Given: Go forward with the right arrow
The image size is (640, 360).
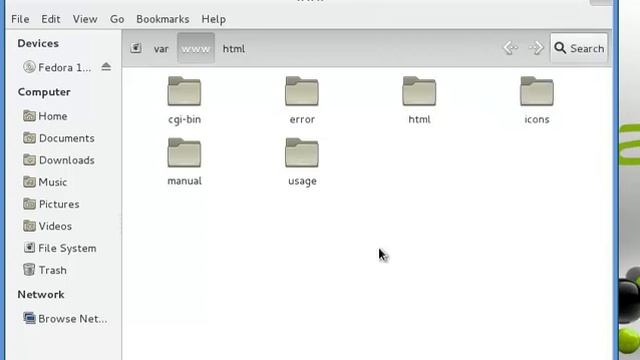Looking at the screenshot, I should pyautogui.click(x=536, y=48).
